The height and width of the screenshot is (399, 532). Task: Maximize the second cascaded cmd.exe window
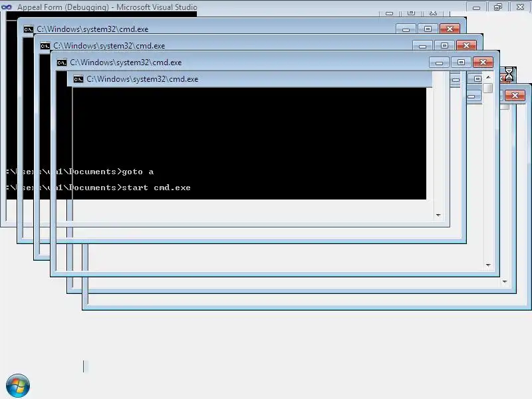pos(444,45)
